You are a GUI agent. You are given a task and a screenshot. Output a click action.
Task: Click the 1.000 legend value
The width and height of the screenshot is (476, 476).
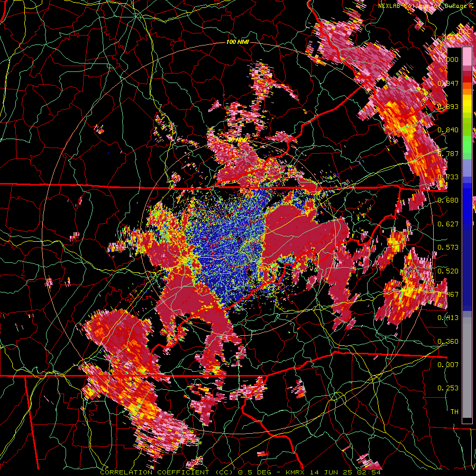point(448,59)
